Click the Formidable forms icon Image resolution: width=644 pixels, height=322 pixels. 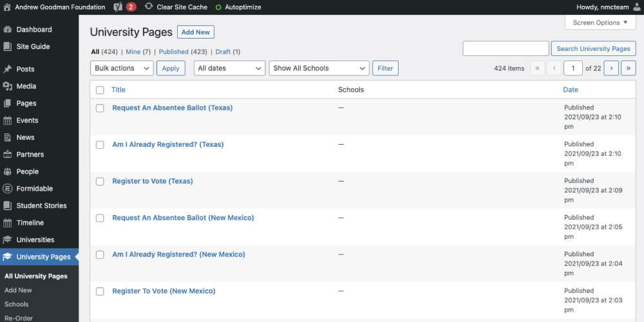[7, 189]
